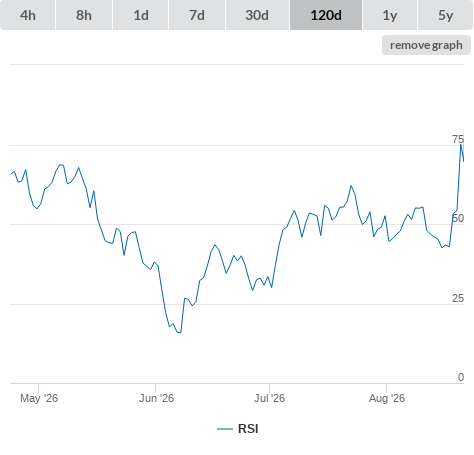
Task: Switch chart to 7d range
Action: [x=197, y=15]
